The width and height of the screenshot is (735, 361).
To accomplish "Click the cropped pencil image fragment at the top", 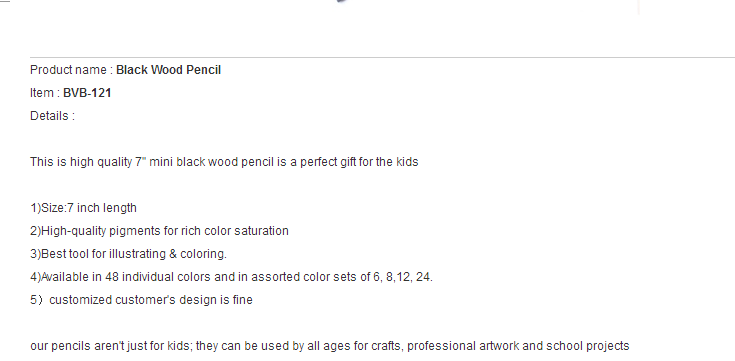I will pos(342,1).
